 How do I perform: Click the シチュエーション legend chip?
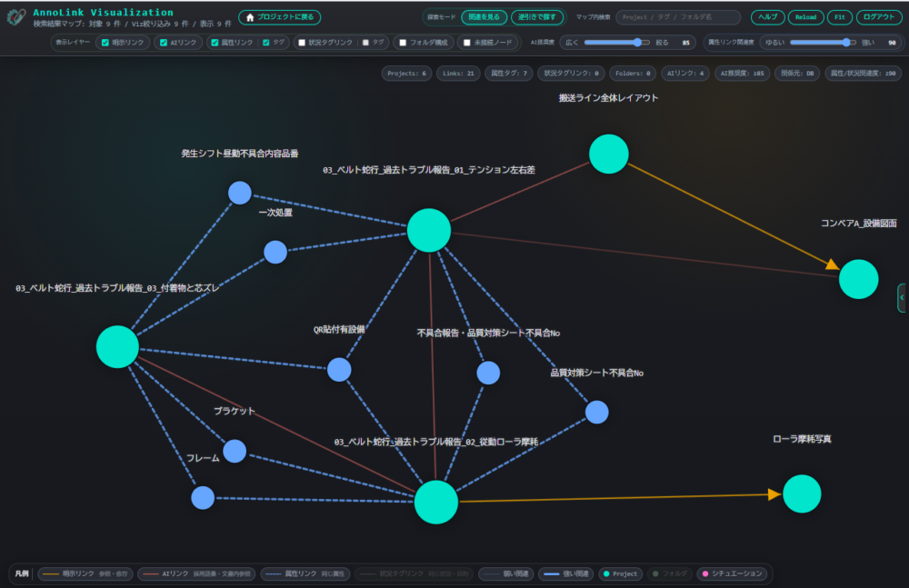click(732, 573)
